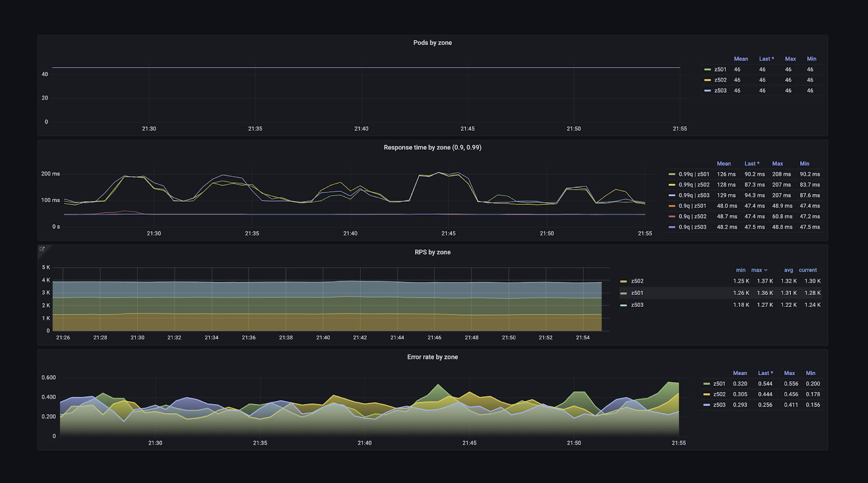Image resolution: width=868 pixels, height=483 pixels.
Task: Click the 1.37 K max value for z502
Action: 765,281
